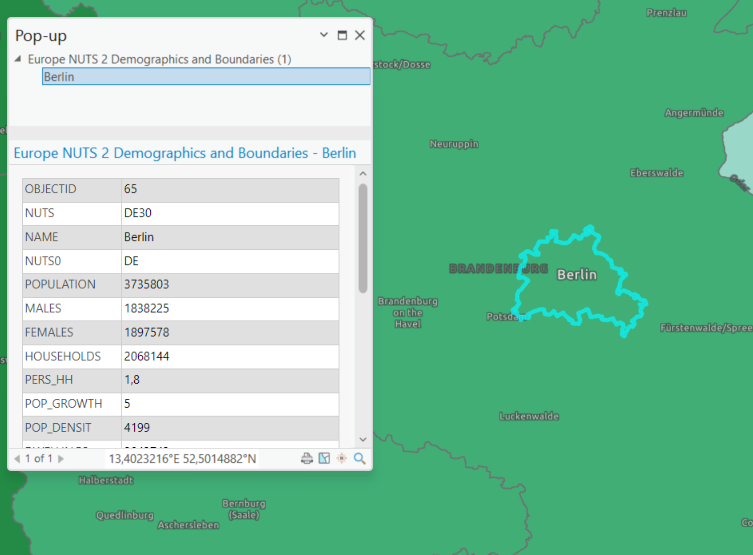Click the Prenzlau label on the map
Screen dimensions: 753x555
point(666,13)
